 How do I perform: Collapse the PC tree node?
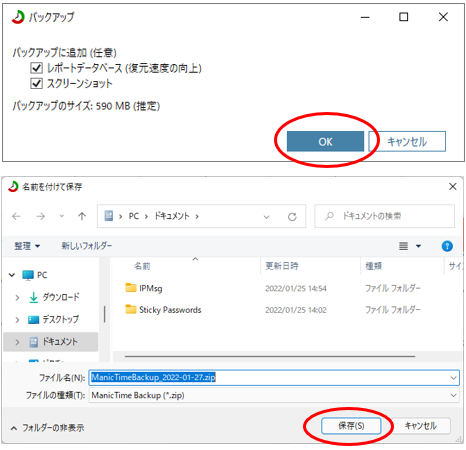click(12, 275)
